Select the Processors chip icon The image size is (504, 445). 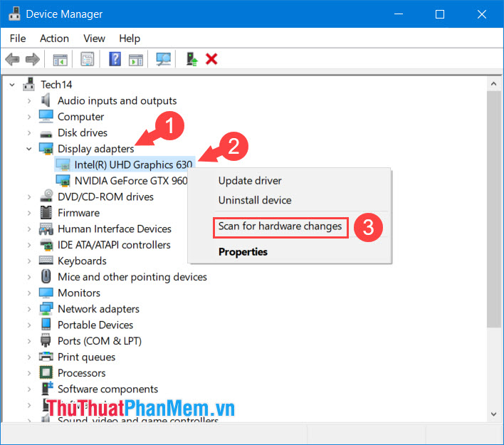[46, 372]
